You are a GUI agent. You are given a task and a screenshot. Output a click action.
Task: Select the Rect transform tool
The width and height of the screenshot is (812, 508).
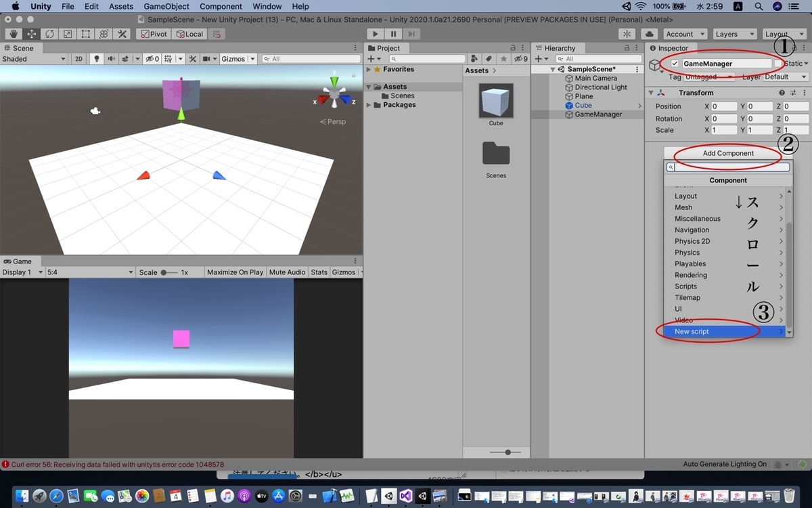(x=86, y=34)
